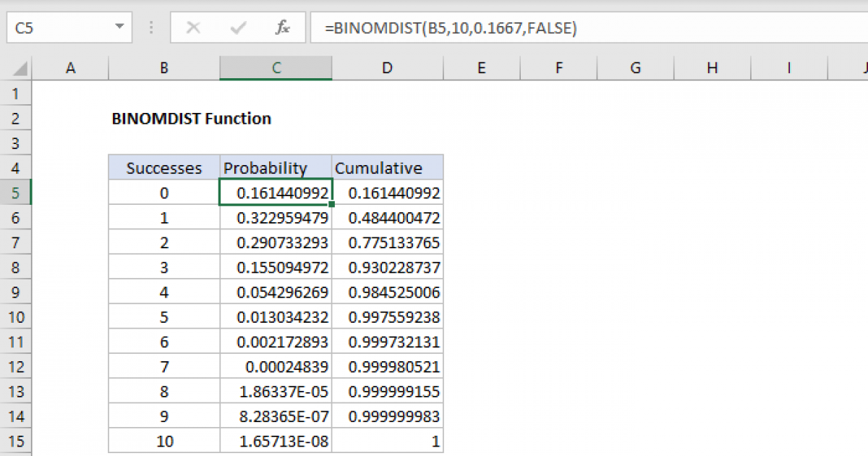Click the Successes header cell

point(163,167)
